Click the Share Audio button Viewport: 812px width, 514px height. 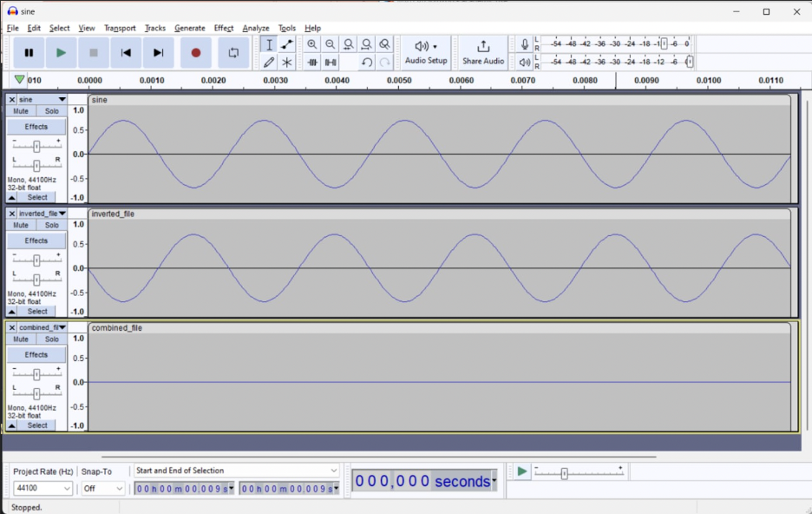pyautogui.click(x=482, y=52)
